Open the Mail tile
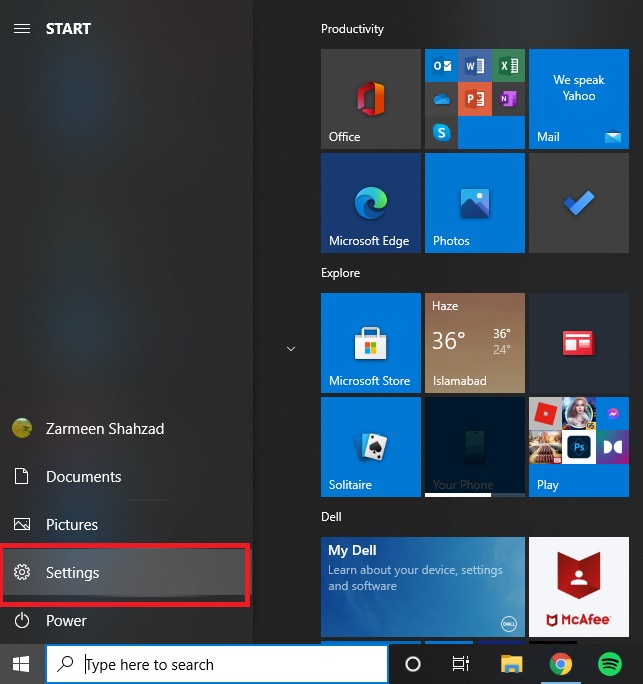Viewport: 643px width, 684px height. tap(578, 99)
